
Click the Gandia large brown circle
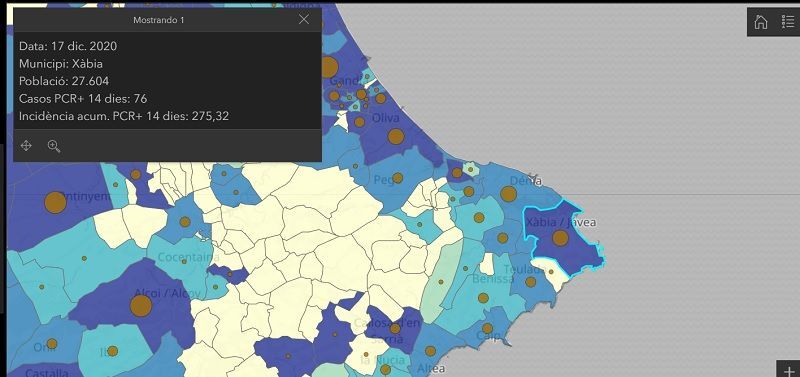coord(329,67)
